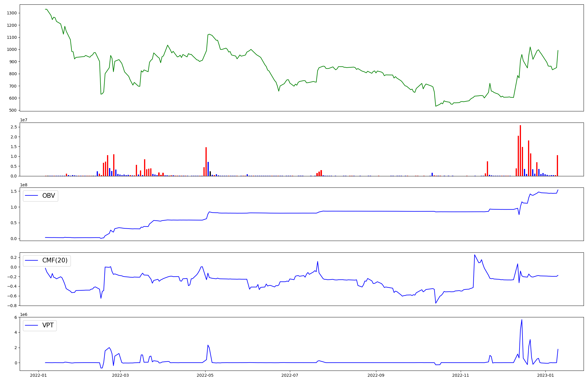Screen dimensions: 588x382
Task: Click the black volume bar near May 2022
Action: click(x=210, y=174)
